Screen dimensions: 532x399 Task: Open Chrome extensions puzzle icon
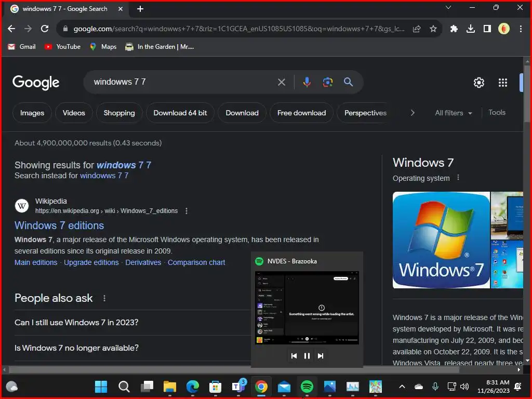(454, 29)
